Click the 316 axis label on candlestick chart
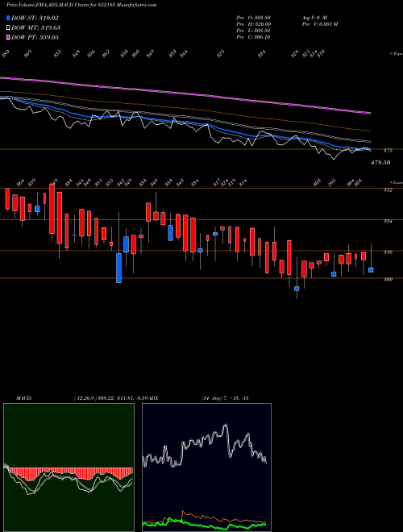Viewport: 403px width, 532px height. pos(388,252)
